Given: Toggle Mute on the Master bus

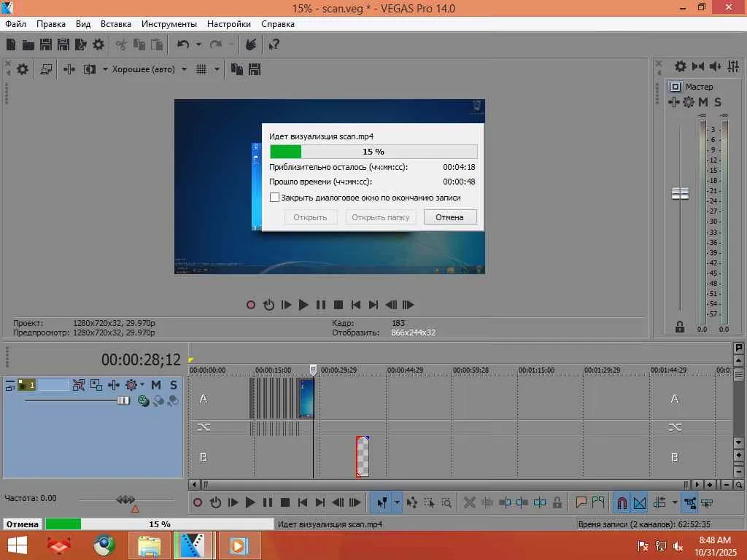Looking at the screenshot, I should click(x=703, y=102).
